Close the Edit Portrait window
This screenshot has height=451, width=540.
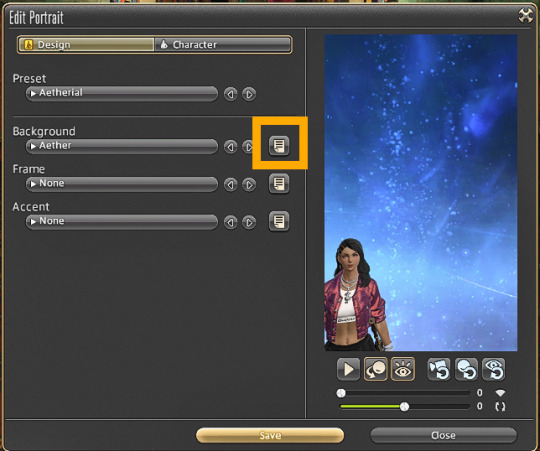tap(526, 16)
